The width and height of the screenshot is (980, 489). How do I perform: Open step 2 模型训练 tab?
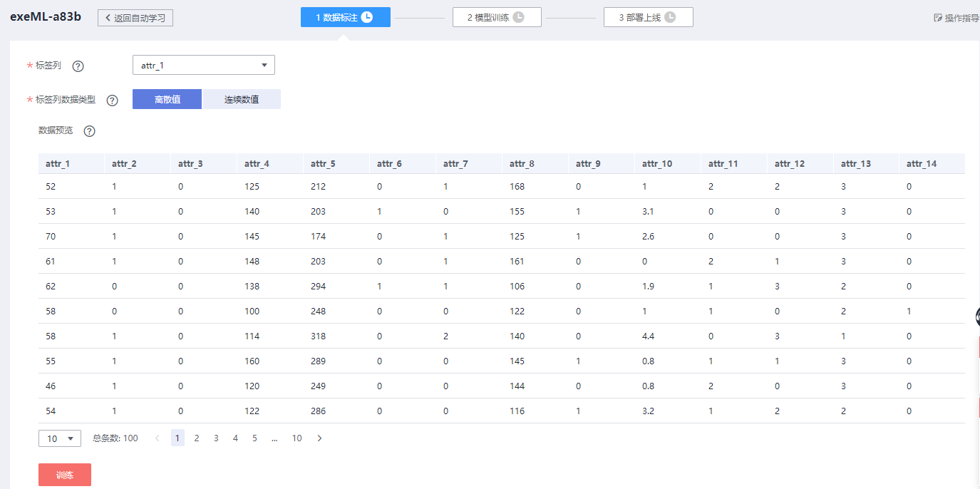pos(497,17)
